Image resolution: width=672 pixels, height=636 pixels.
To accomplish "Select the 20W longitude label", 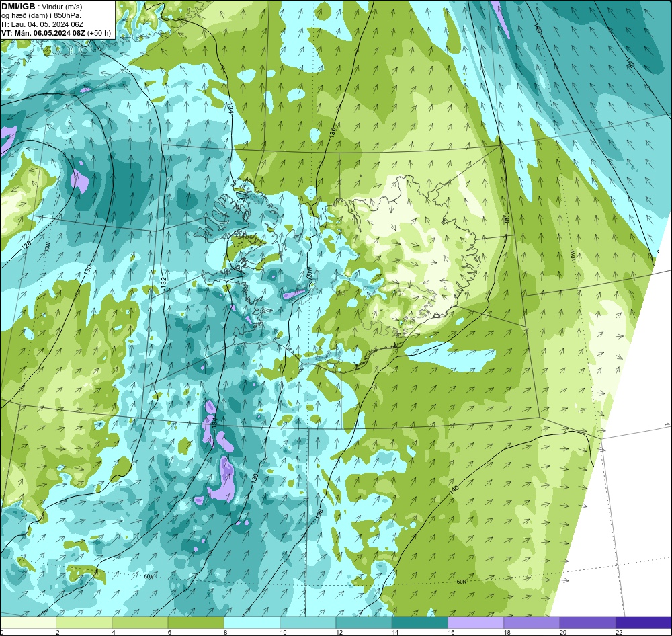I will pyautogui.click(x=308, y=272).
